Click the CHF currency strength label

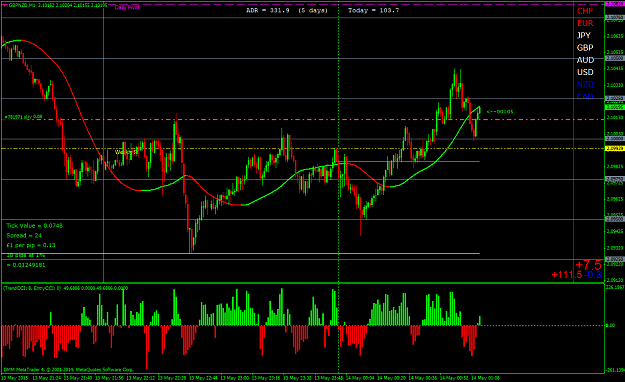(x=585, y=11)
